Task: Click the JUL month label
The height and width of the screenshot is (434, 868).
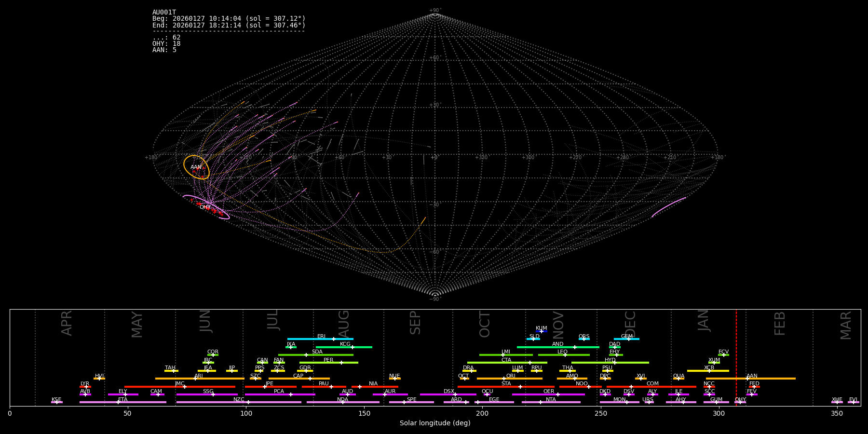Action: pyautogui.click(x=273, y=320)
